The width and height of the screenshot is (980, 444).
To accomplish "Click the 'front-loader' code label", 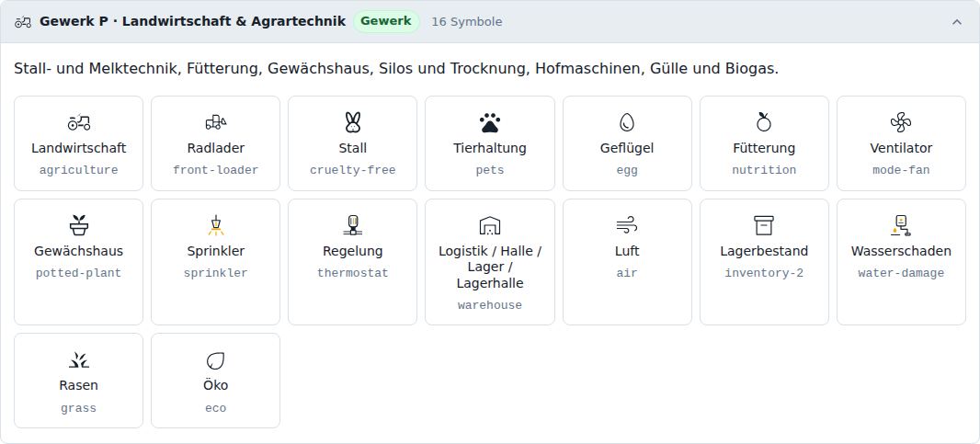I will point(216,170).
